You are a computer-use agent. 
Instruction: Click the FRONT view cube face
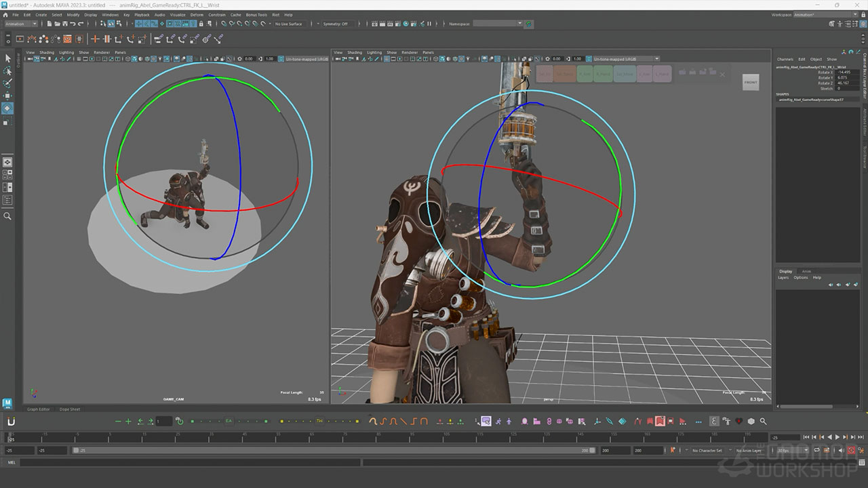point(751,82)
